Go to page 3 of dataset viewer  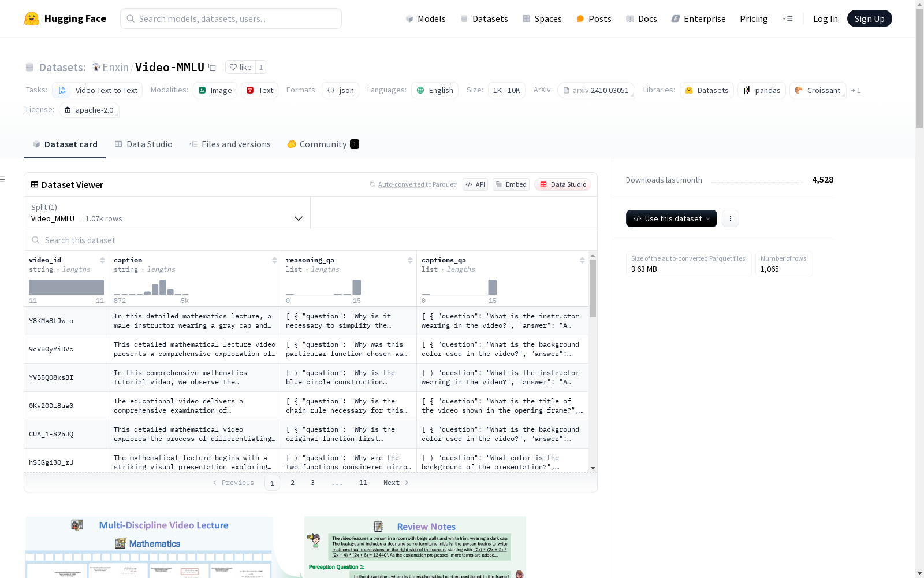tap(313, 483)
